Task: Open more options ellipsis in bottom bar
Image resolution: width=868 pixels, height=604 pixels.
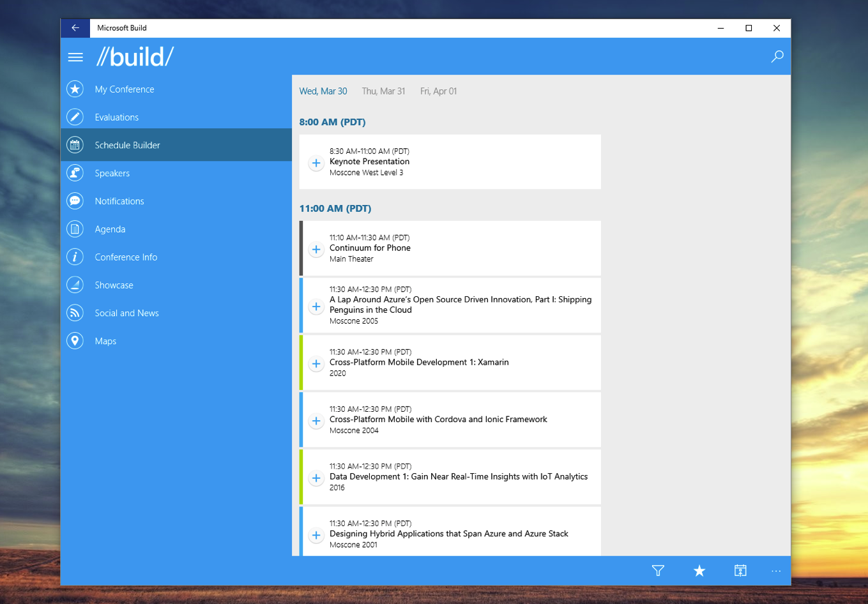Action: coord(776,571)
